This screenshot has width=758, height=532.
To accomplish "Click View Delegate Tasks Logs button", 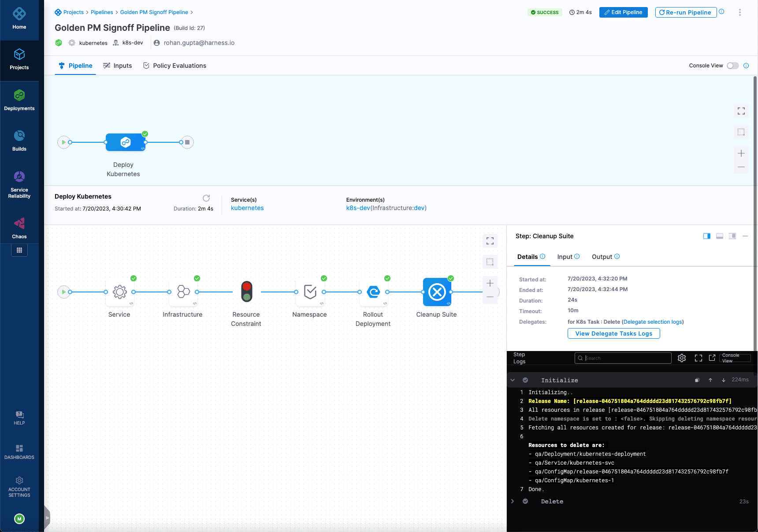I will click(x=613, y=333).
